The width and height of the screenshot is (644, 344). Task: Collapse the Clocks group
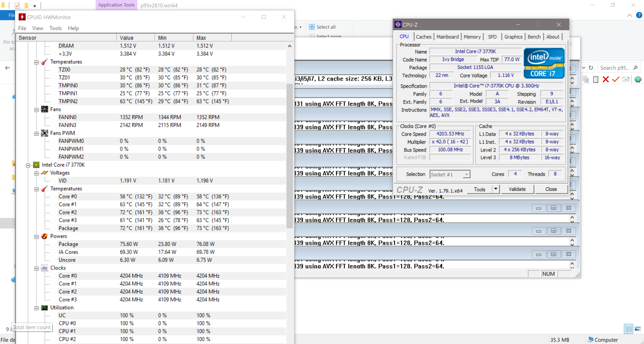point(36,268)
